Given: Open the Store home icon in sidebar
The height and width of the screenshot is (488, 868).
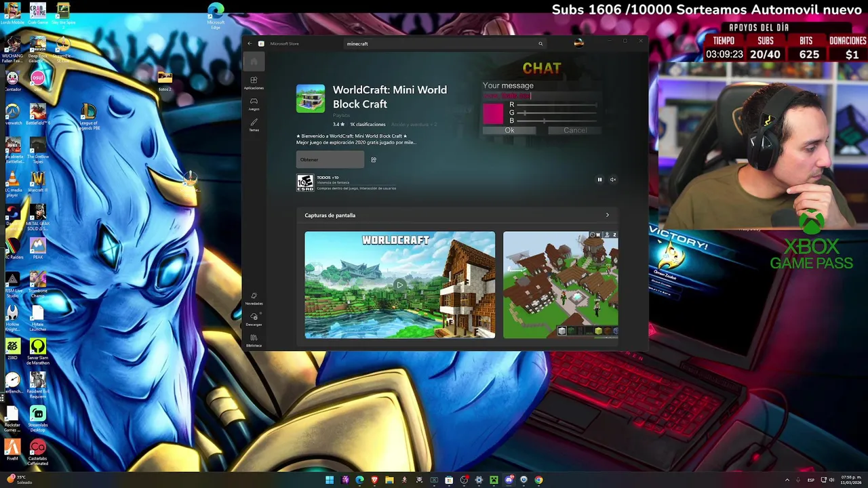Looking at the screenshot, I should [254, 62].
